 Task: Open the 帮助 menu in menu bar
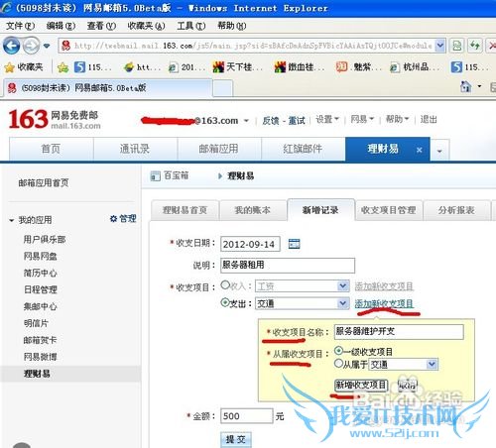(231, 26)
